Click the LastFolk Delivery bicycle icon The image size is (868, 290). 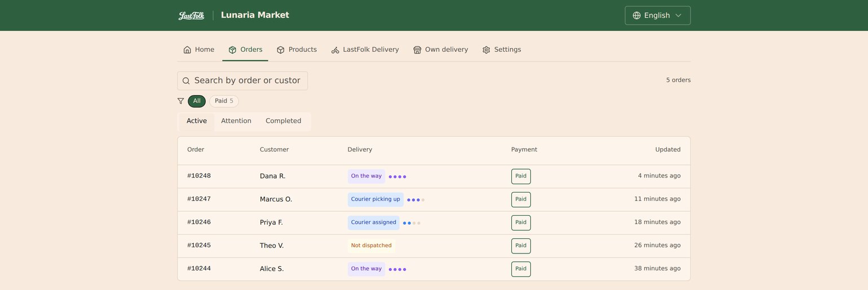335,50
